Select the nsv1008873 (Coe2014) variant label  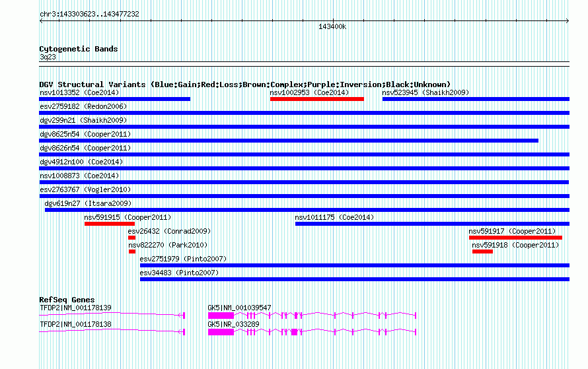click(79, 176)
